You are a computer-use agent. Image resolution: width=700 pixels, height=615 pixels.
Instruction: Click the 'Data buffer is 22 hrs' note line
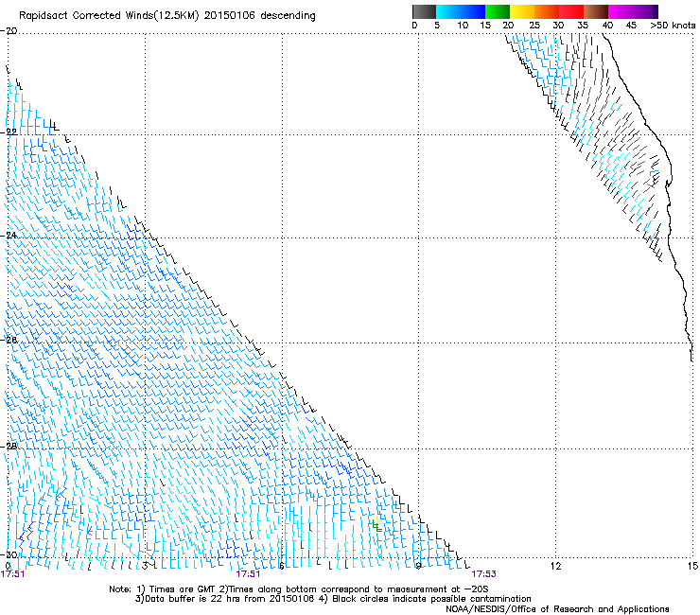(333, 599)
